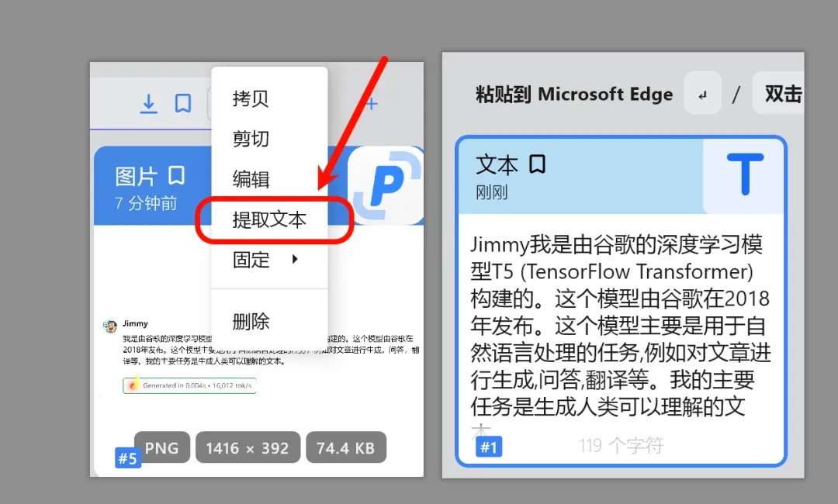Image resolution: width=838 pixels, height=504 pixels.
Task: Toggle bookmark on the 图片 card
Action: click(x=176, y=176)
